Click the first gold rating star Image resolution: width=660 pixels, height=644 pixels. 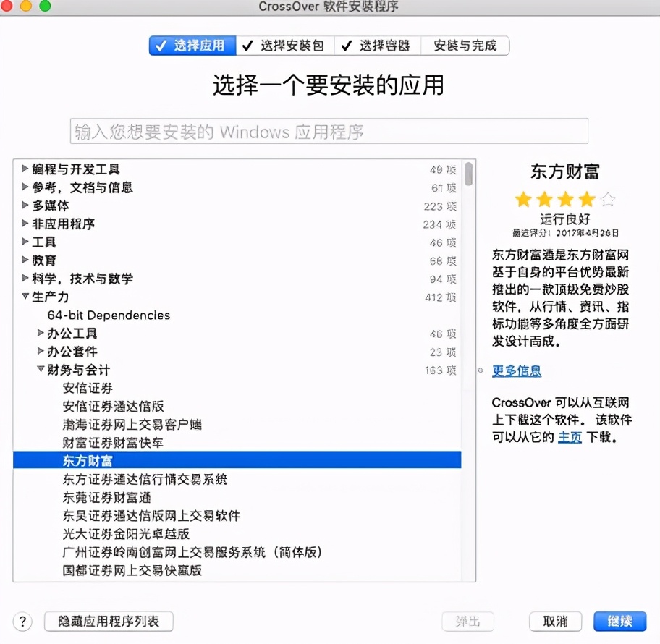pyautogui.click(x=523, y=199)
